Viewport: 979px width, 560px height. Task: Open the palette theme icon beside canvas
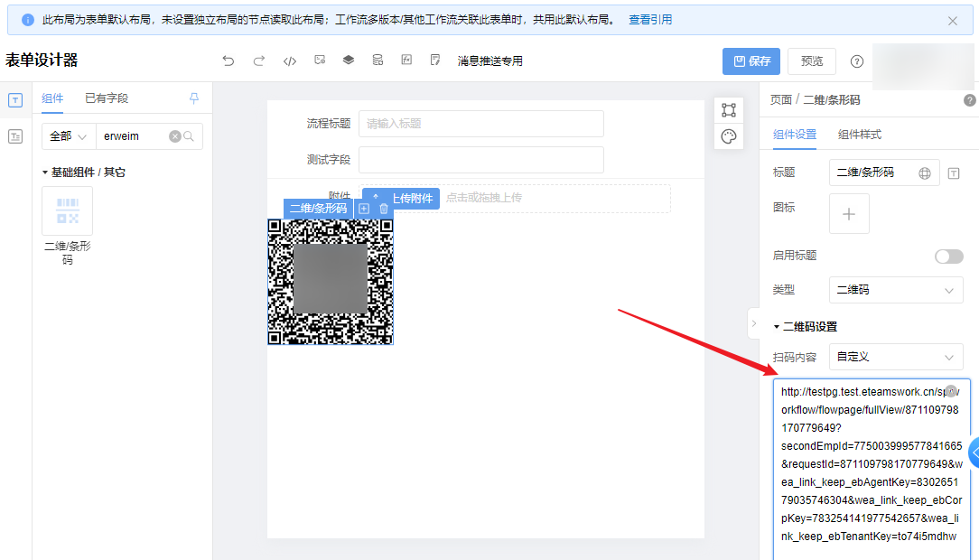click(729, 136)
